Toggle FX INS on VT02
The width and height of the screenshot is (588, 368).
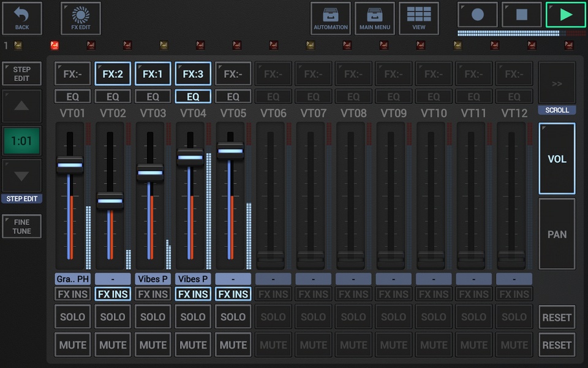113,294
